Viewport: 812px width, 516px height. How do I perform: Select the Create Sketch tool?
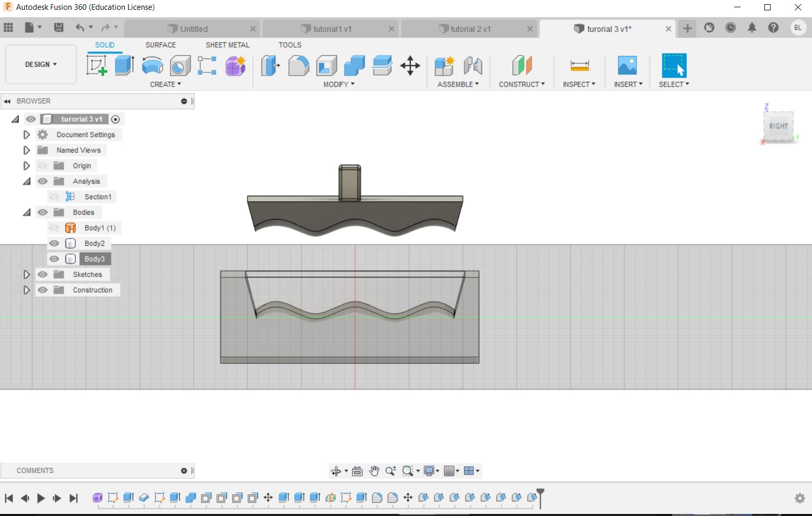(97, 66)
